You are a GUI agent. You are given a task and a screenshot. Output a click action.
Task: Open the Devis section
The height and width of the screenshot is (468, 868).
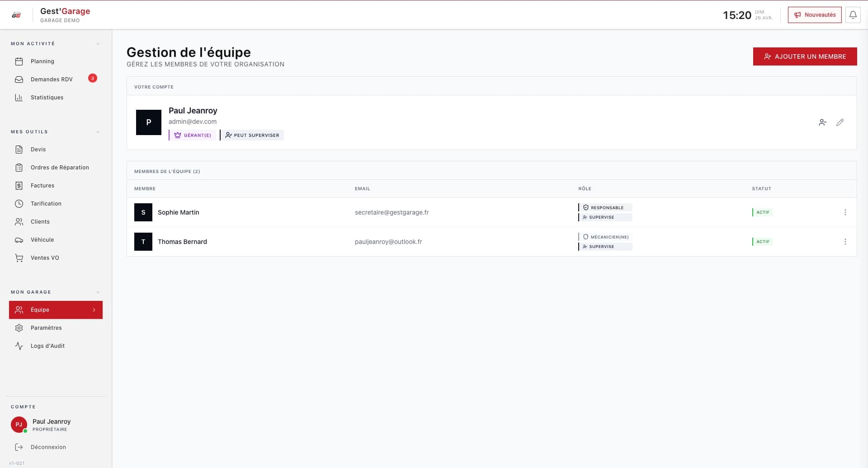point(56,150)
